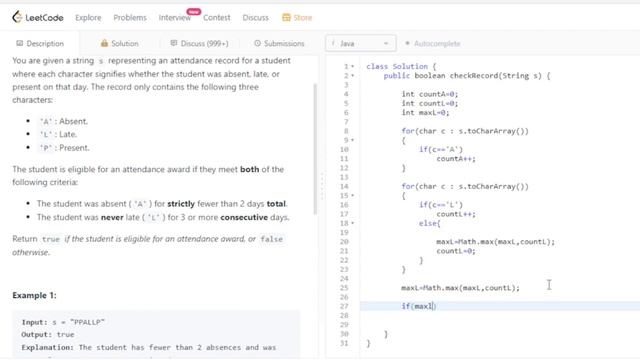This screenshot has height=360, width=640.
Task: Click the 'int maxL=0;' line
Action: point(425,113)
